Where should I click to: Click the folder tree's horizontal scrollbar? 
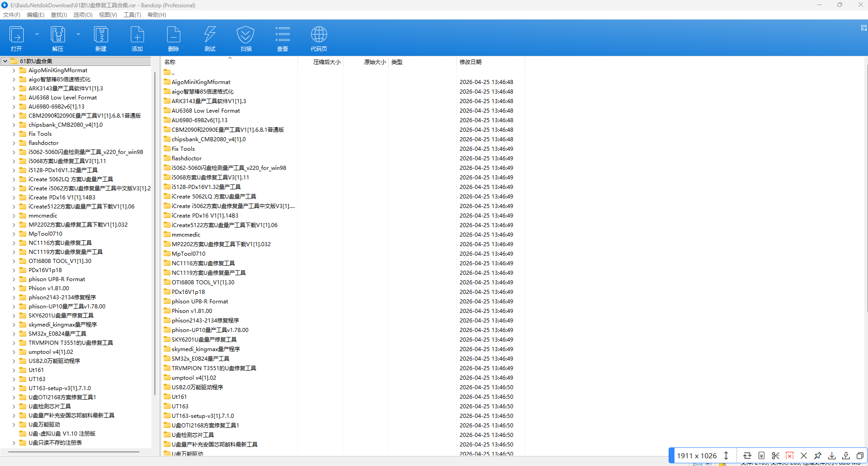pyautogui.click(x=74, y=452)
